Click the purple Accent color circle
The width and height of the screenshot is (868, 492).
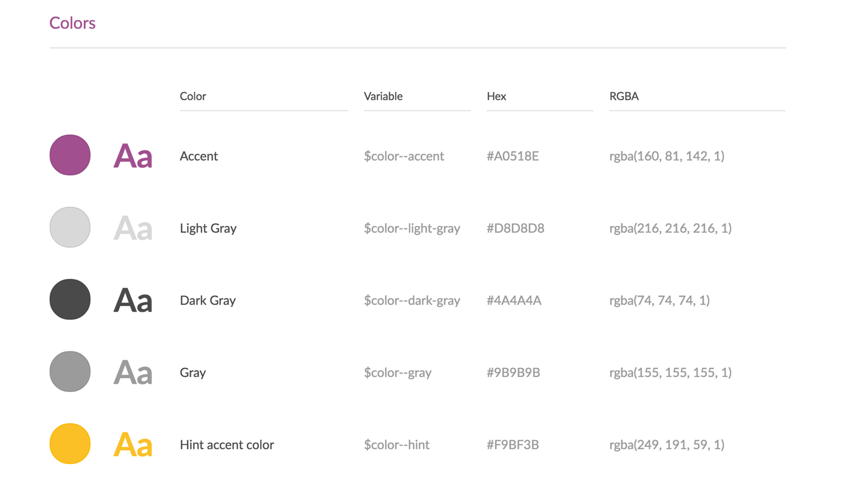click(70, 155)
